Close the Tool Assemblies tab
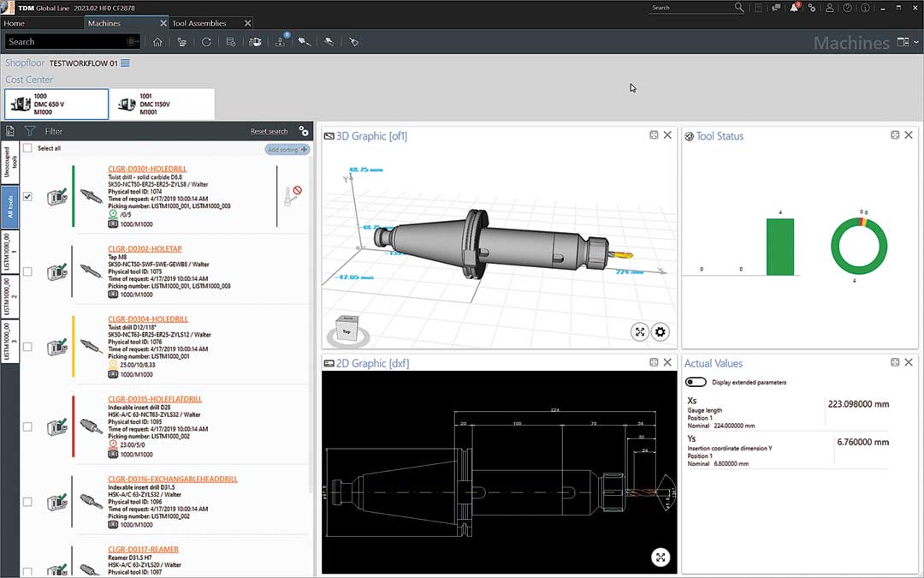 pos(247,23)
